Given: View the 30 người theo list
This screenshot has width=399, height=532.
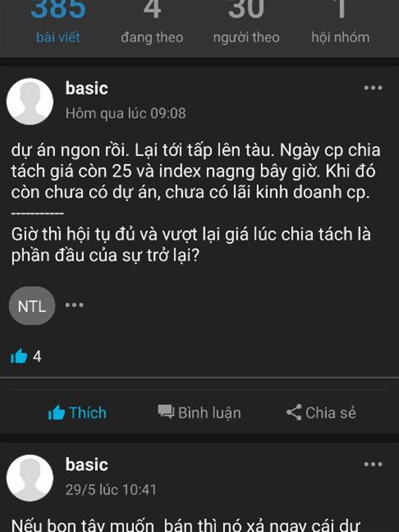Looking at the screenshot, I should pyautogui.click(x=246, y=23).
